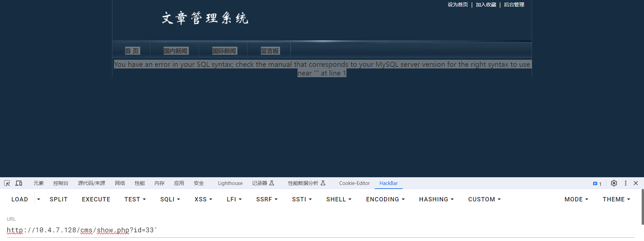Open the issues counter badge

coord(597,184)
